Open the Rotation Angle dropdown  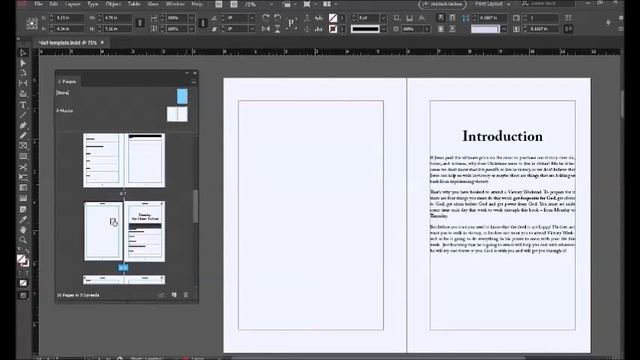(252, 18)
